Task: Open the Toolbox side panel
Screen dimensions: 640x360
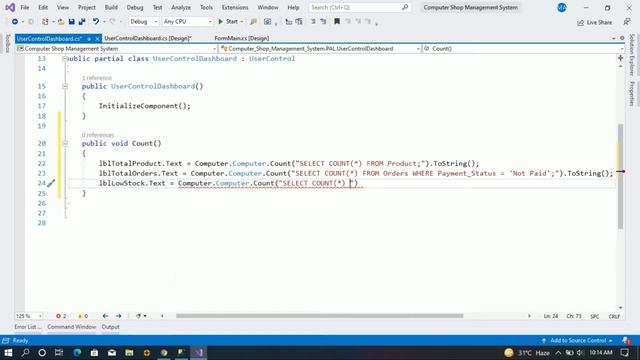Action: pyautogui.click(x=7, y=44)
